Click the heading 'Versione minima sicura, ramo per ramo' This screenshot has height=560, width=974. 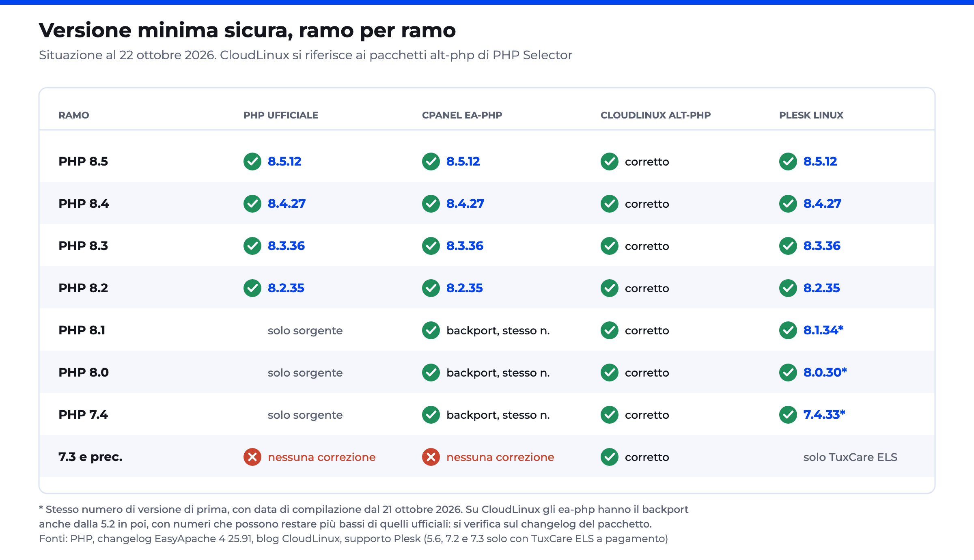(248, 31)
